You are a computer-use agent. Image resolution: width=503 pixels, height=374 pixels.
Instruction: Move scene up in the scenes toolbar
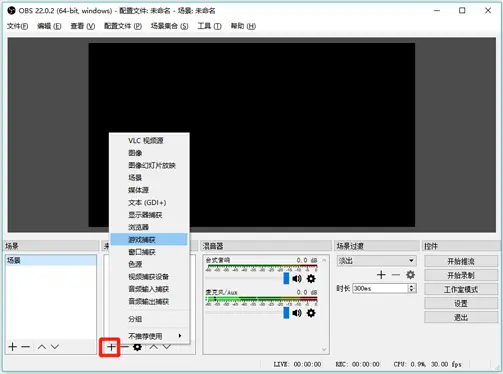click(x=42, y=347)
